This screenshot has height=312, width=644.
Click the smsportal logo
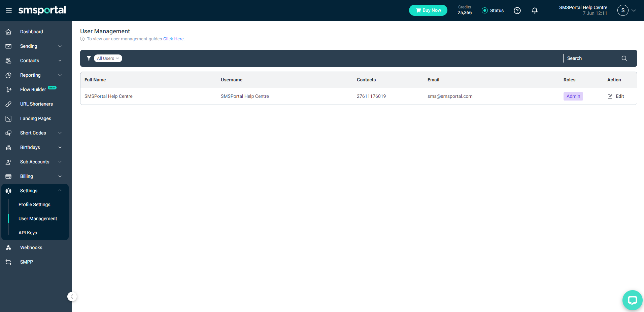42,10
